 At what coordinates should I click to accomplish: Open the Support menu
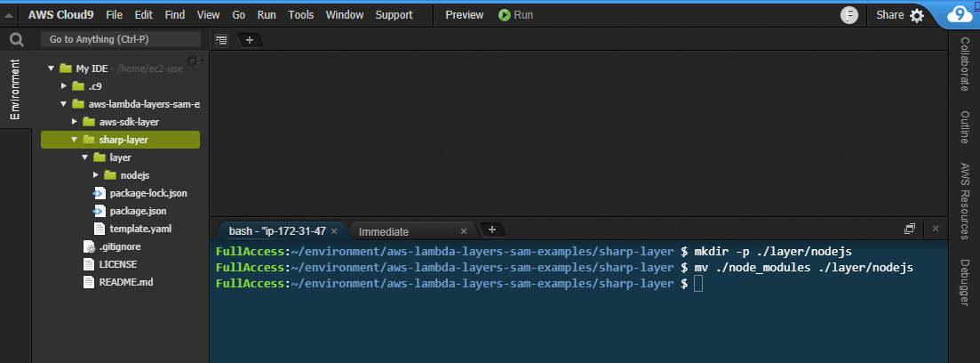click(x=394, y=15)
